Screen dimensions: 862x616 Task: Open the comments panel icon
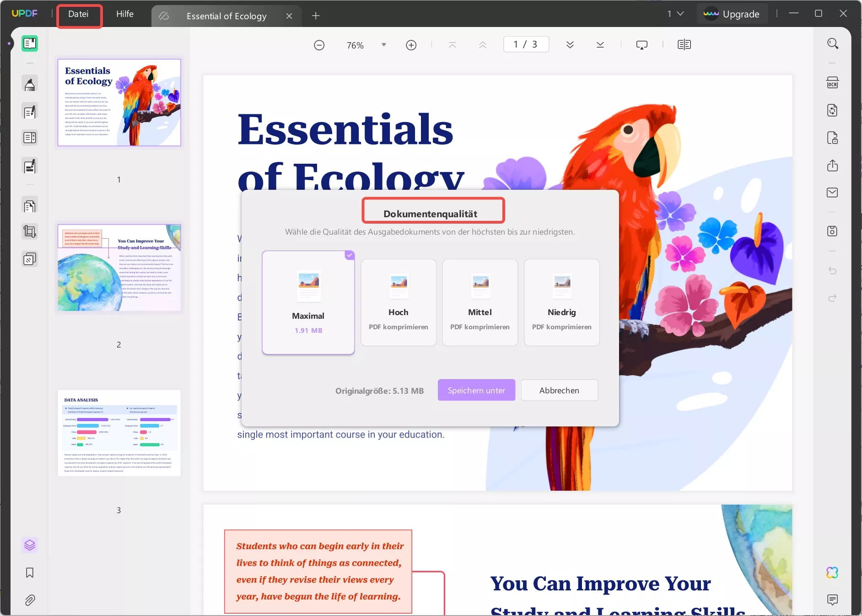pyautogui.click(x=833, y=600)
